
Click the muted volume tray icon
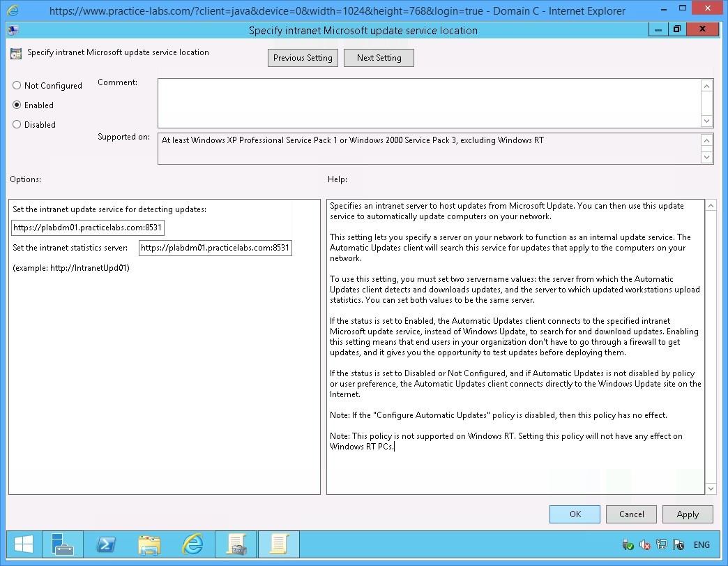(646, 545)
